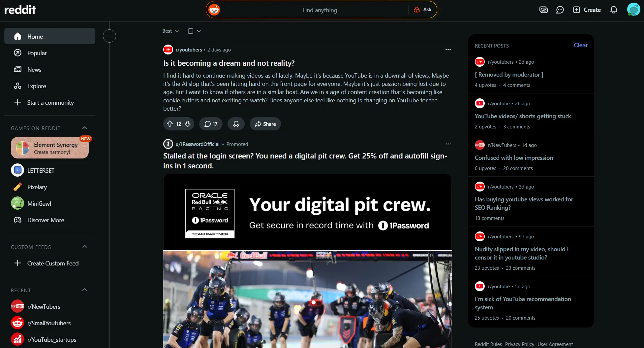
Task: Open the Element Synergy game card
Action: tap(50, 148)
